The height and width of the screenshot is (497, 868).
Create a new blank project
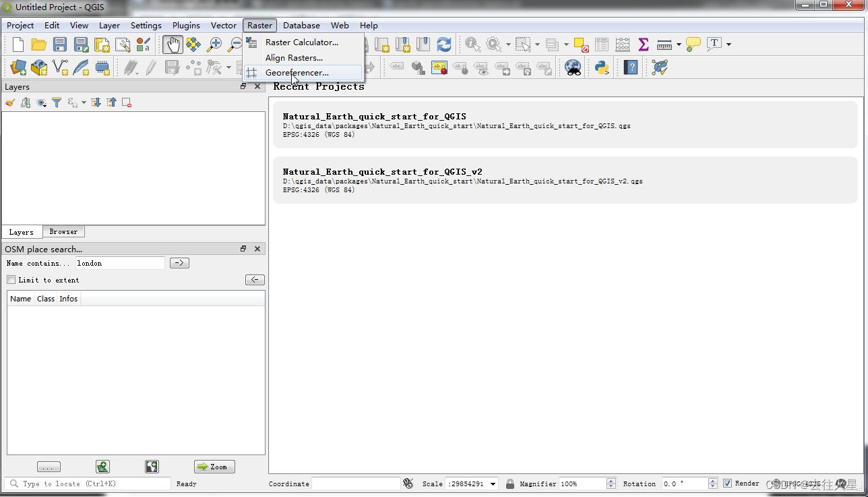18,45
